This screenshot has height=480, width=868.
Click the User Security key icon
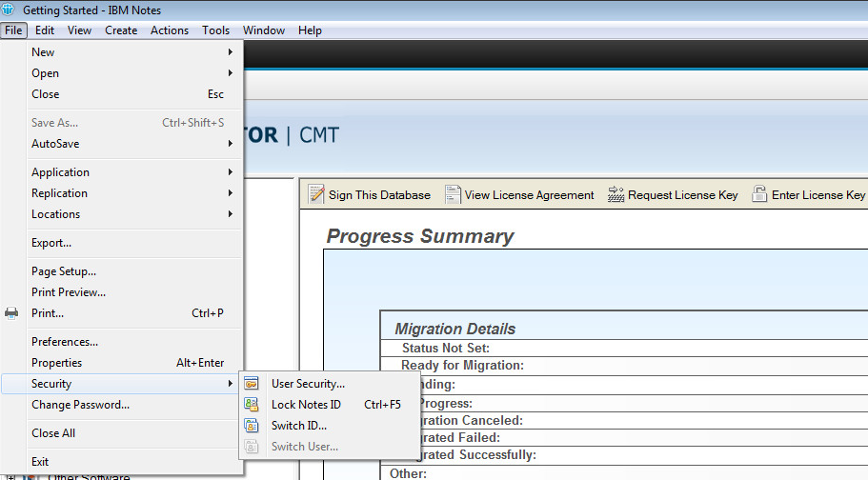tap(252, 384)
